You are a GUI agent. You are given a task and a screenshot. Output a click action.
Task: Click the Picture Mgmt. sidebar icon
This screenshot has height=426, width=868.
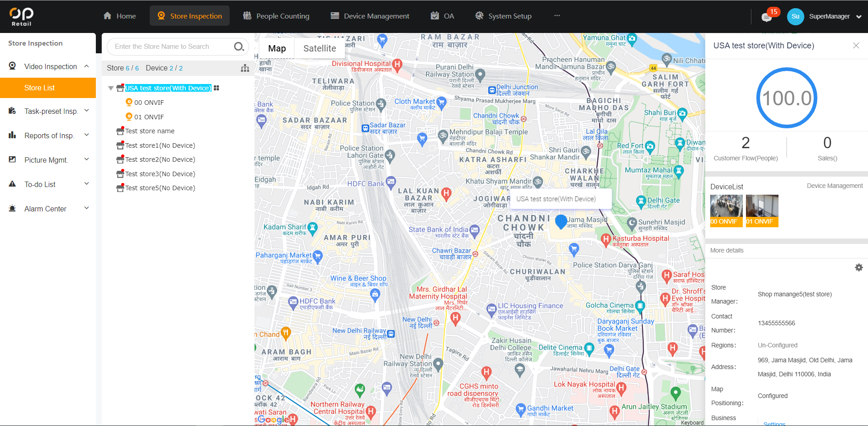[13, 159]
